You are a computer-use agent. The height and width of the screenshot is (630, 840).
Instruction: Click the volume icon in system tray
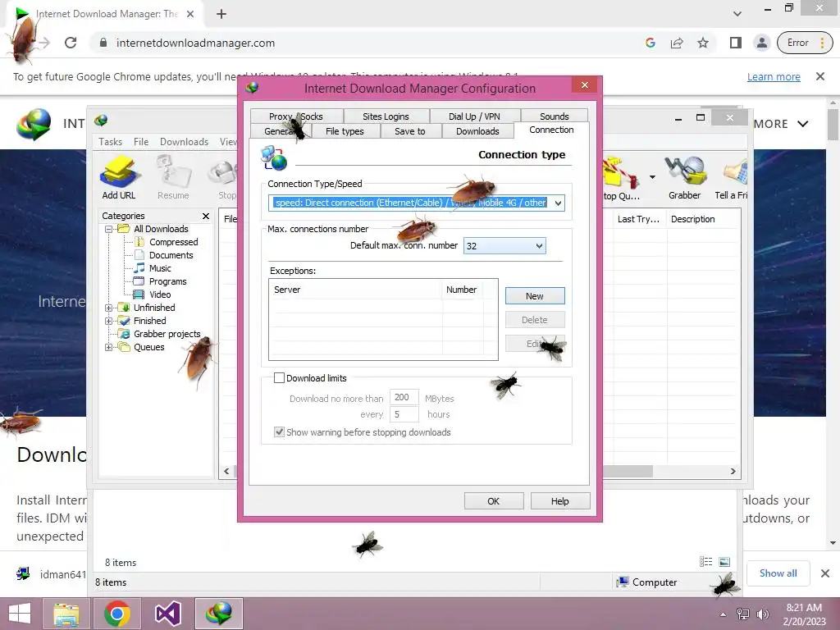(x=763, y=614)
